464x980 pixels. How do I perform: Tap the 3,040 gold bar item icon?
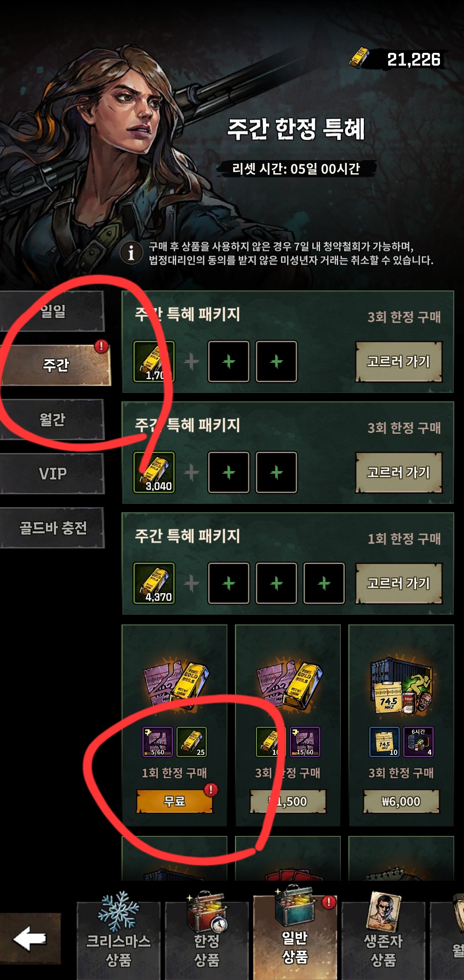click(154, 472)
